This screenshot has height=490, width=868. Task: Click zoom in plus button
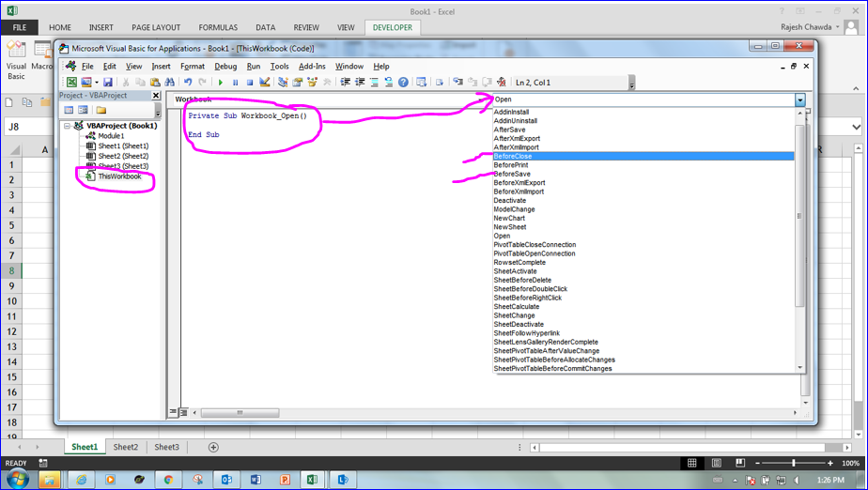click(x=829, y=463)
